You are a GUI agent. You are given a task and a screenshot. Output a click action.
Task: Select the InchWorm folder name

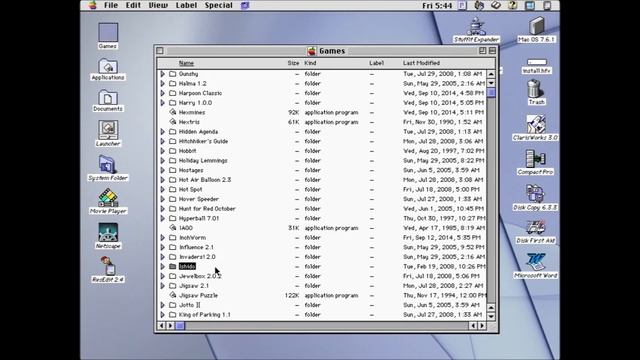coord(192,238)
